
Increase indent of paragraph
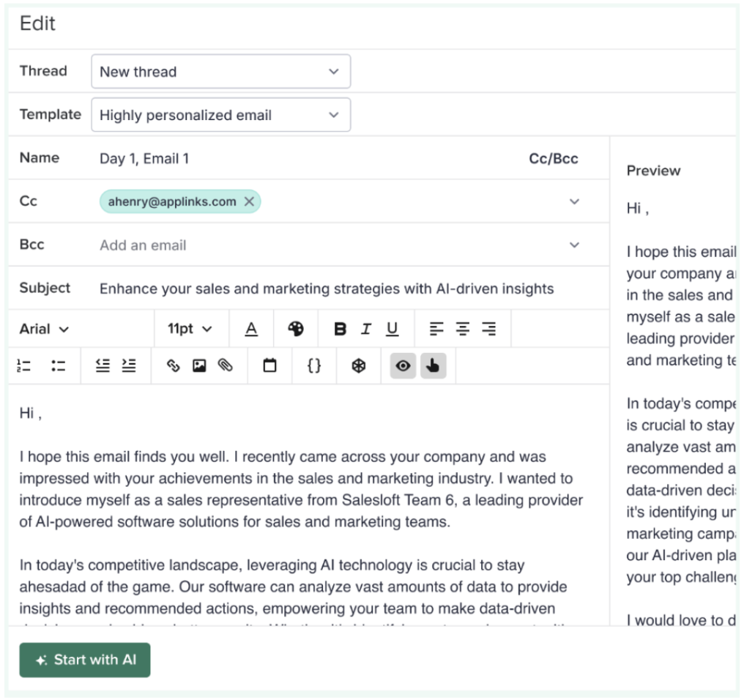(x=129, y=365)
